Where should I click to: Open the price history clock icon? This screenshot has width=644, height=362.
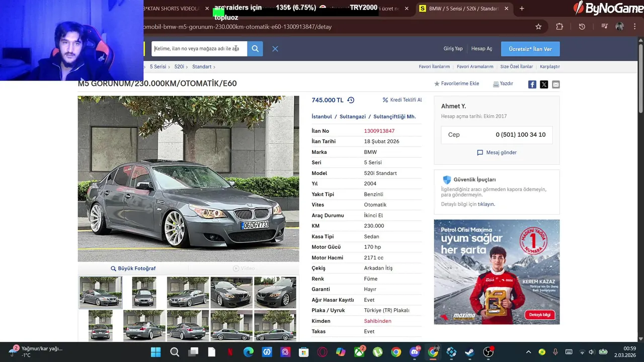351,100
